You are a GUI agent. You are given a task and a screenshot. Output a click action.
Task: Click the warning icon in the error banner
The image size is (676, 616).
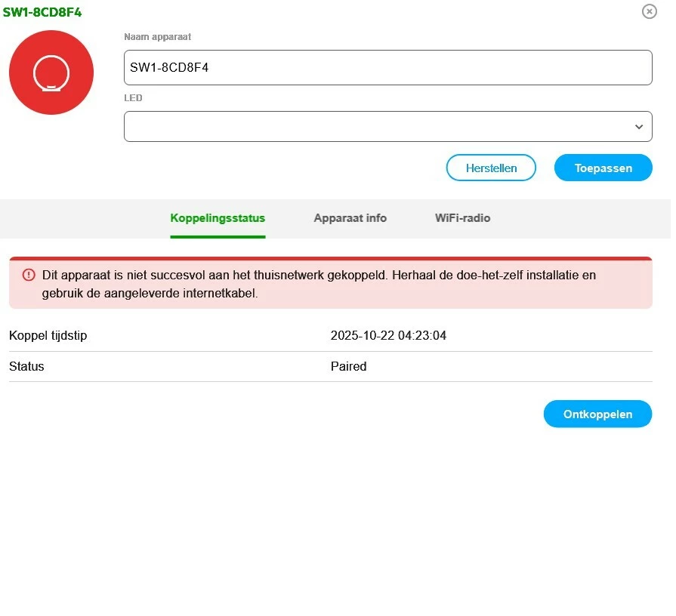29,275
